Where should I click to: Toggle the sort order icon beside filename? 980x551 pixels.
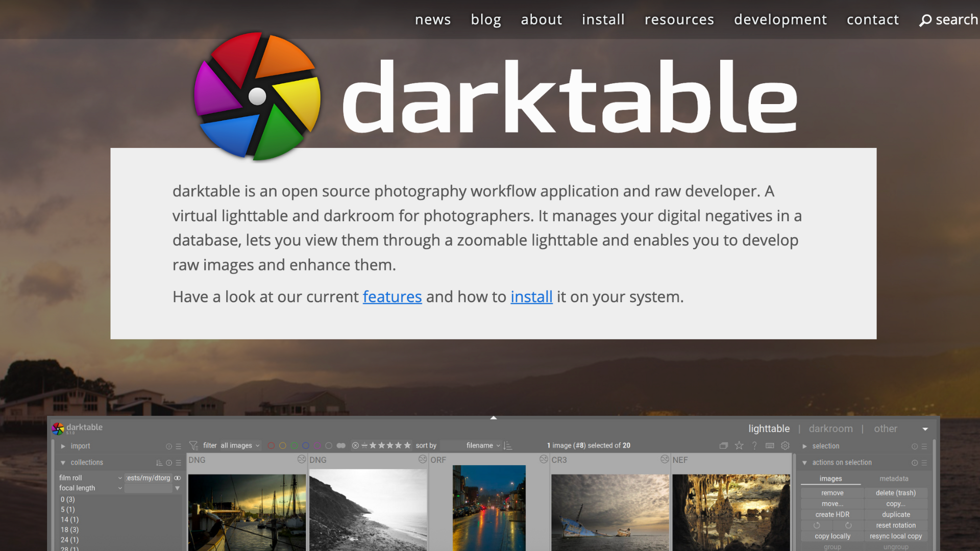[508, 445]
